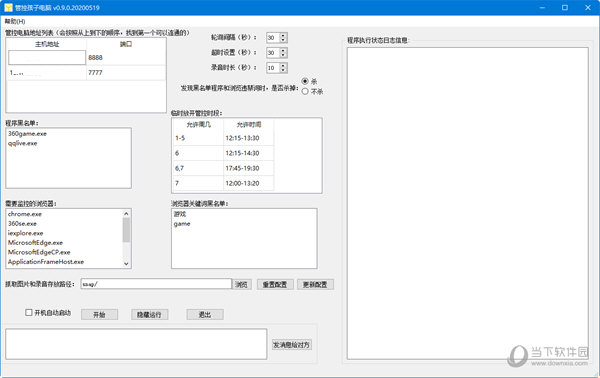Select host address cell in the 7777 row
600x378 pixels.
click(47, 73)
